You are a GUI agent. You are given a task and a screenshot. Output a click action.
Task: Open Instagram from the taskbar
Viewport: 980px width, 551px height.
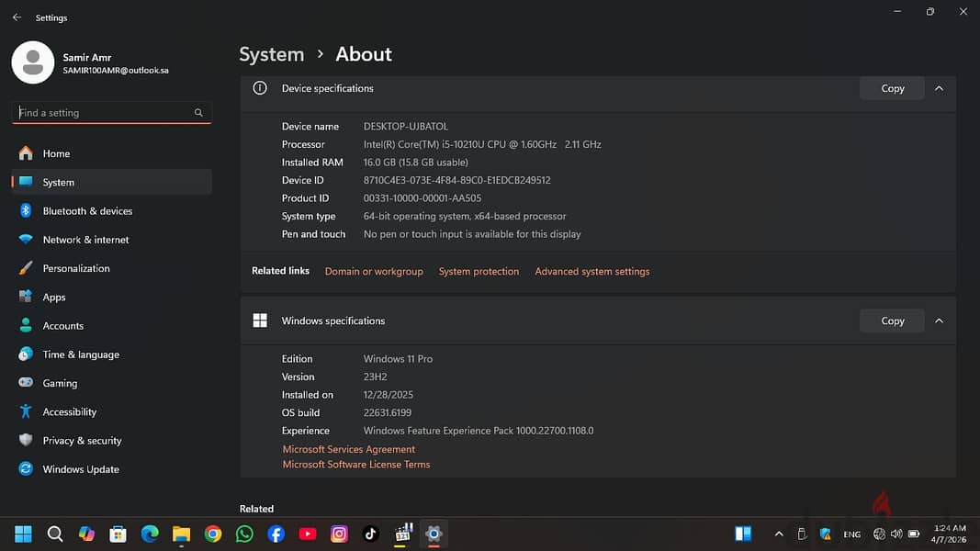coord(340,534)
